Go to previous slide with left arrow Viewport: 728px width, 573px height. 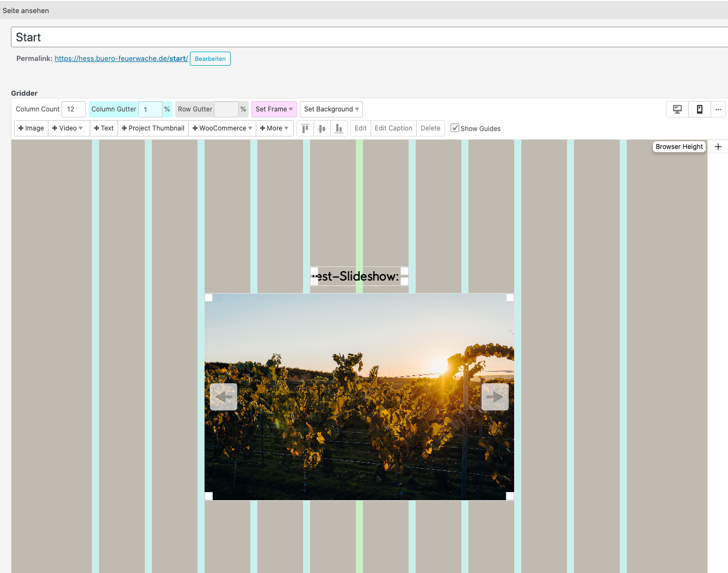click(224, 397)
